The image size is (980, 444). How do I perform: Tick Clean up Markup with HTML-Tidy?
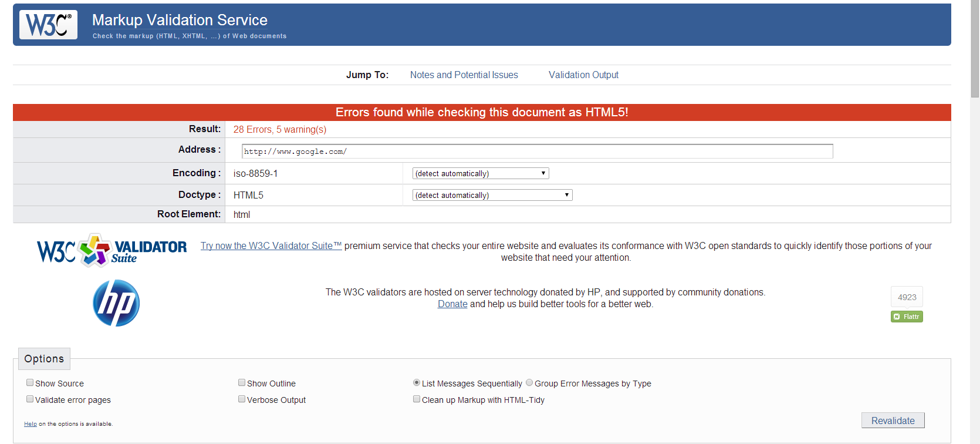[417, 399]
